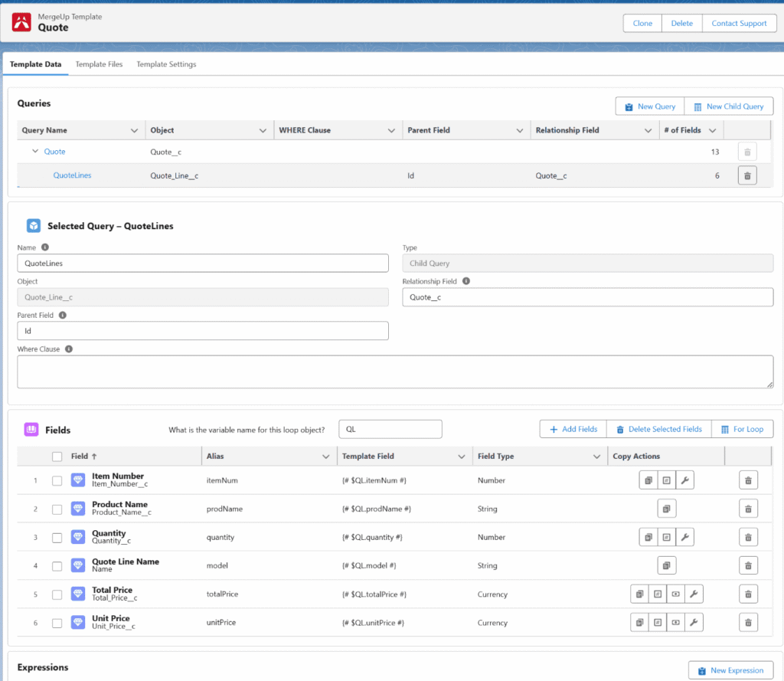Delete the Product Name field via trash icon
Viewport: 784px width, 681px height.
click(x=749, y=509)
